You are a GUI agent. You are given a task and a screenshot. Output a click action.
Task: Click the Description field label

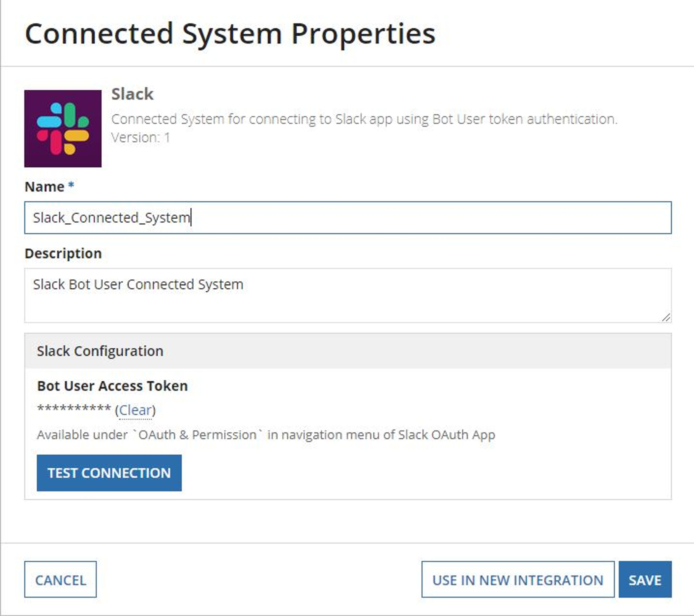pyautogui.click(x=63, y=254)
